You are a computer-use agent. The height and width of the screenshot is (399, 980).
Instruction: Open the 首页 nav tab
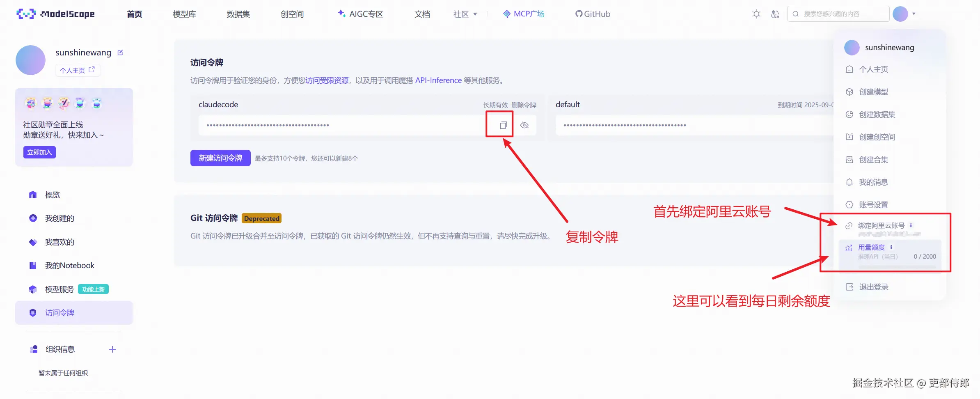(134, 14)
